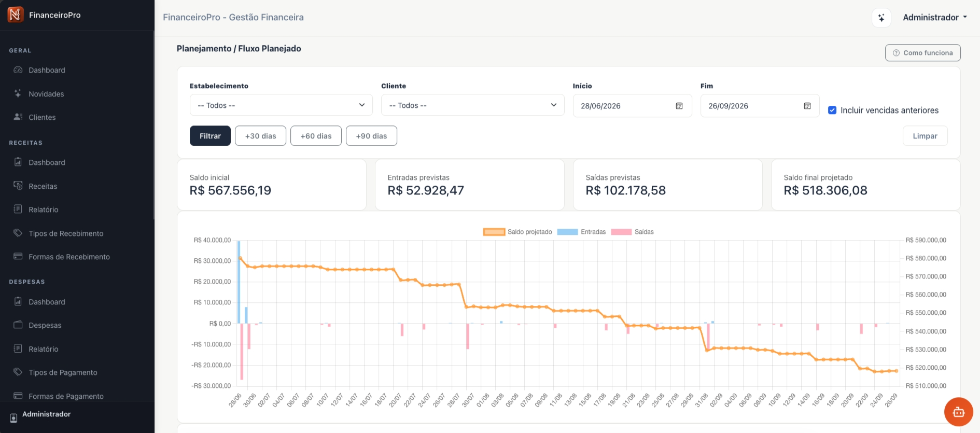Toggle Incluir vencidas anteriores checkbox
Image resolution: width=980 pixels, height=433 pixels.
pos(832,110)
